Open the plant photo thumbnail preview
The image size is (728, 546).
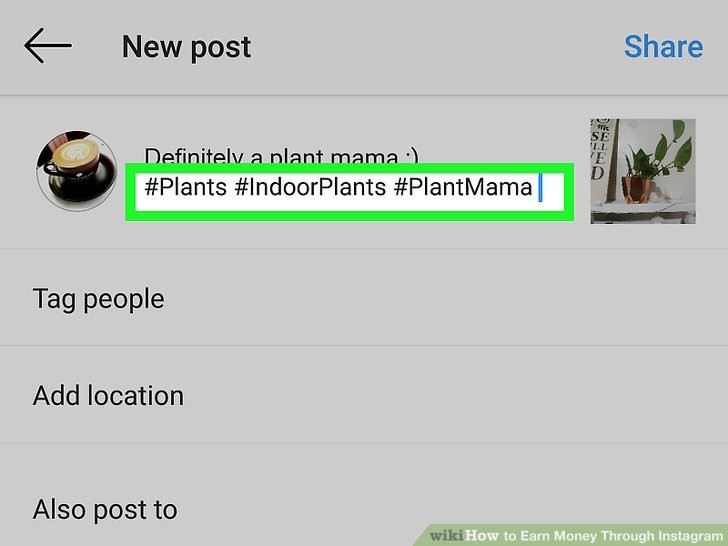click(643, 171)
